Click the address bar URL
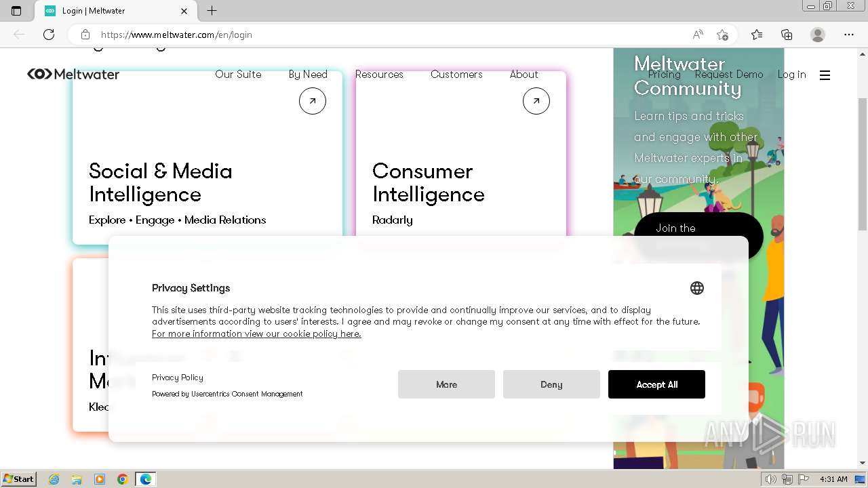 [x=176, y=35]
